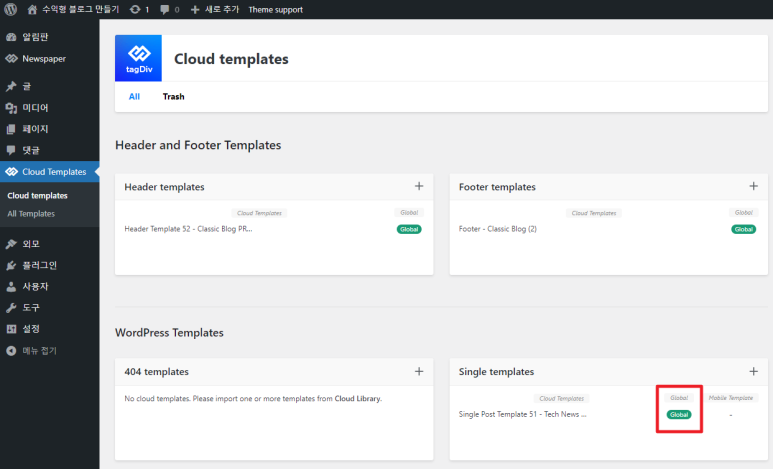Click the 미디어 media icon

coord(11,108)
